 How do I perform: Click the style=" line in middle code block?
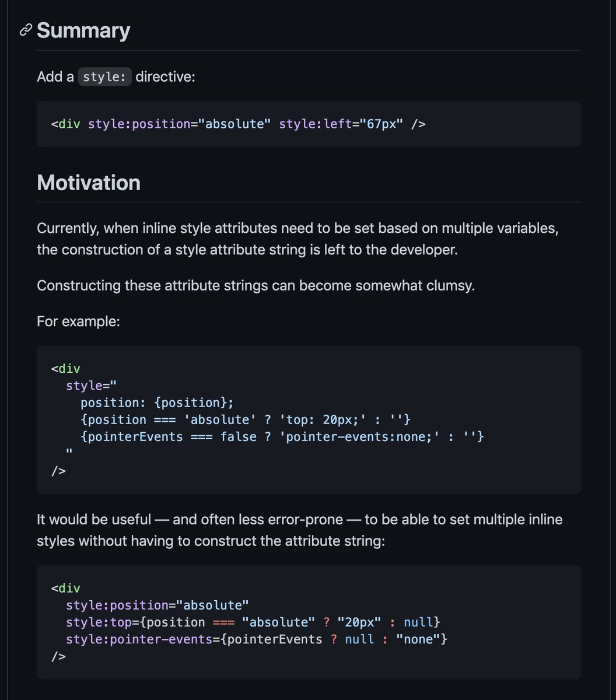point(92,386)
